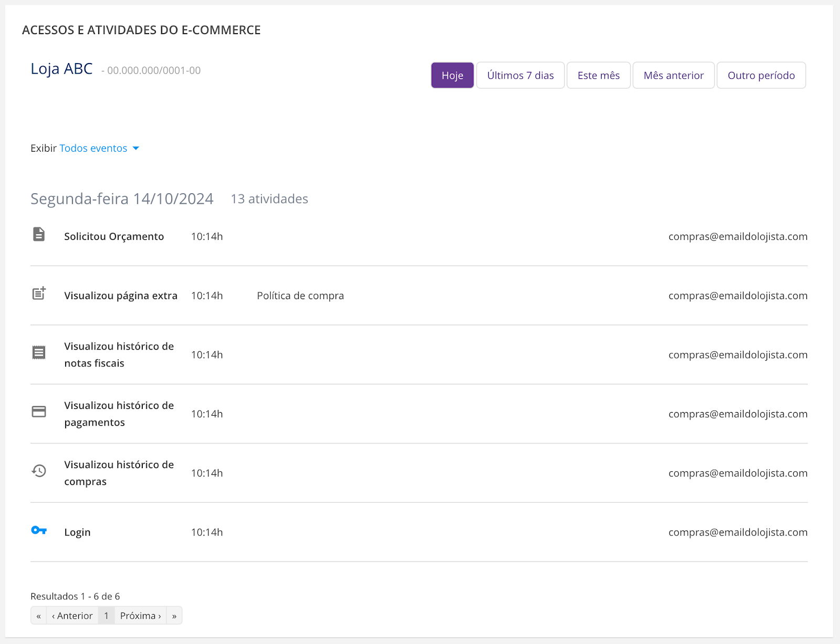Select the Mês anterior period
The width and height of the screenshot is (840, 644).
point(673,76)
